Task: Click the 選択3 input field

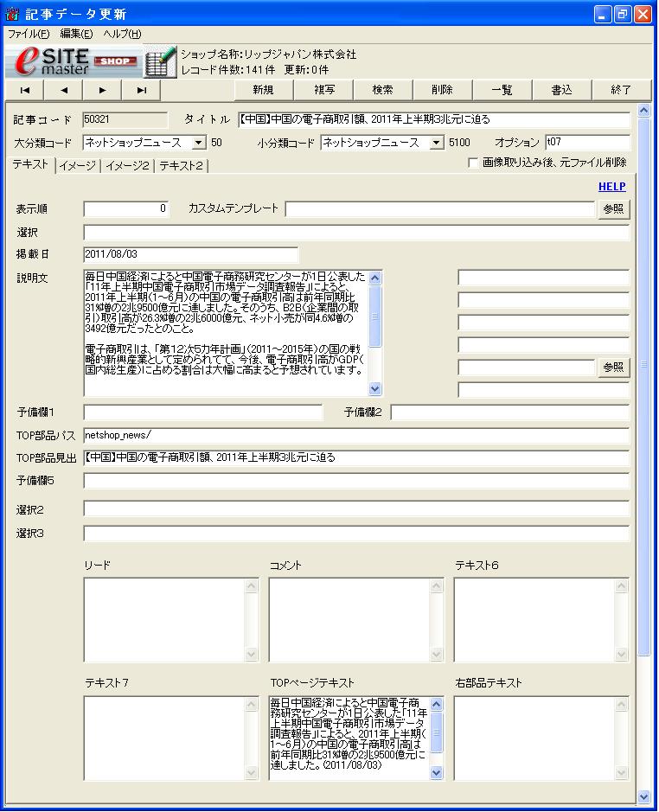Action: [x=356, y=534]
